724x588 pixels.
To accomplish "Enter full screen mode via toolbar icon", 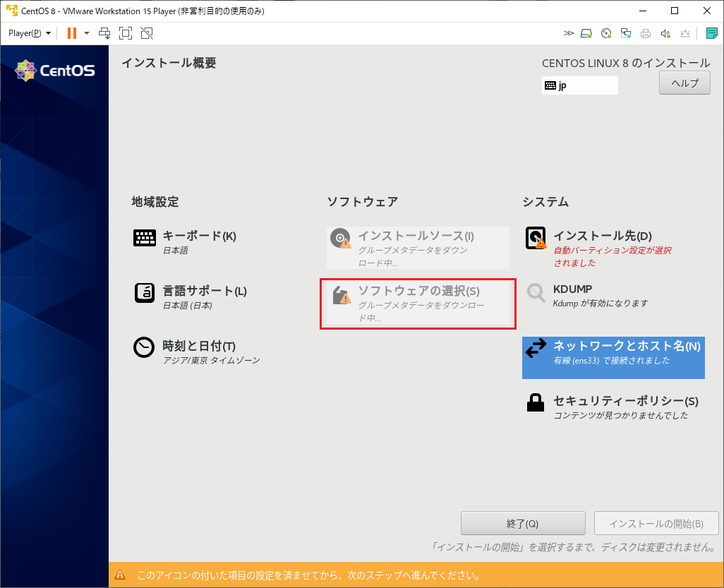I will (x=127, y=33).
